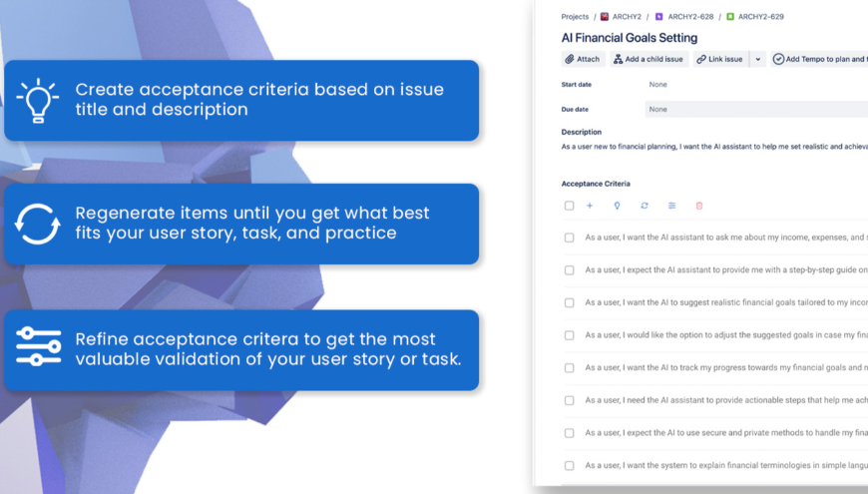Click the refine sliders icon in criteria toolbar
The width and height of the screenshot is (868, 494).
coord(671,206)
